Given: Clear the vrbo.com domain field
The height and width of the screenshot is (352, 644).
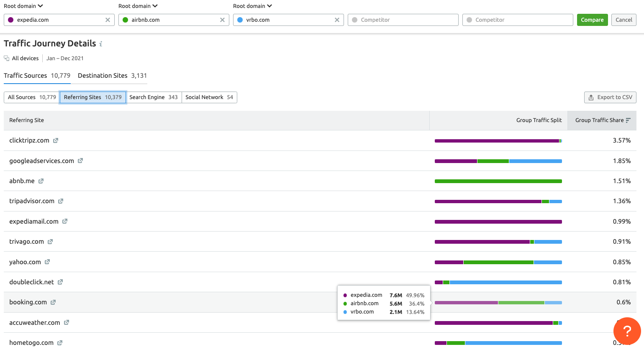Looking at the screenshot, I should pyautogui.click(x=337, y=20).
